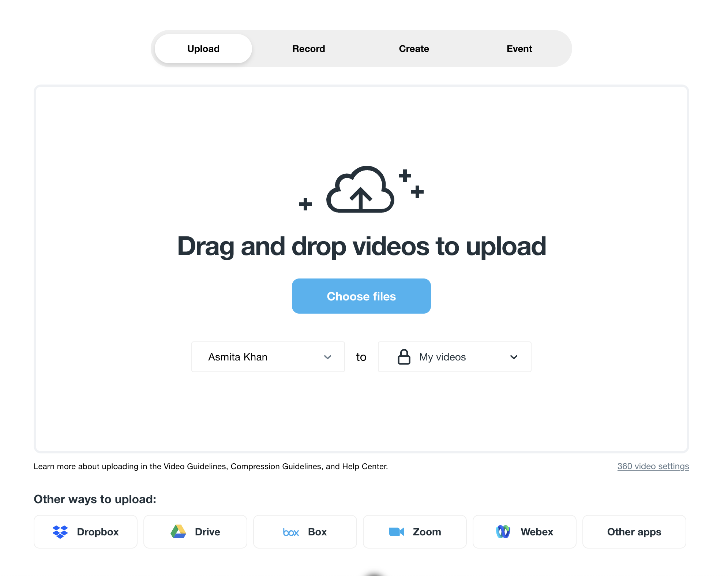Click the Google Drive icon
This screenshot has height=576, width=728.
[x=179, y=532]
